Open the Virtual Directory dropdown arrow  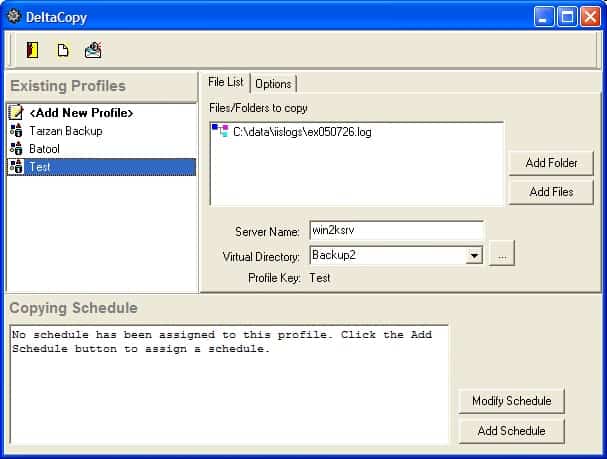[x=474, y=255]
